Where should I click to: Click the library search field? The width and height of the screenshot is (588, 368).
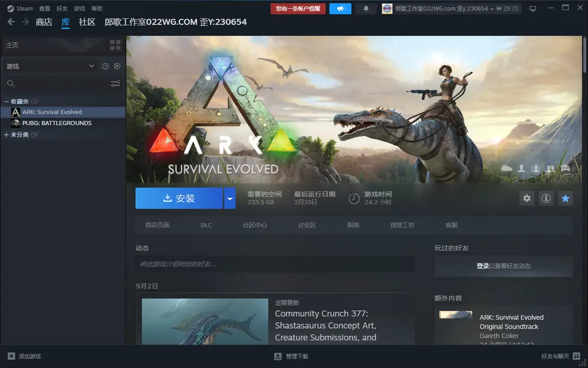tap(56, 83)
